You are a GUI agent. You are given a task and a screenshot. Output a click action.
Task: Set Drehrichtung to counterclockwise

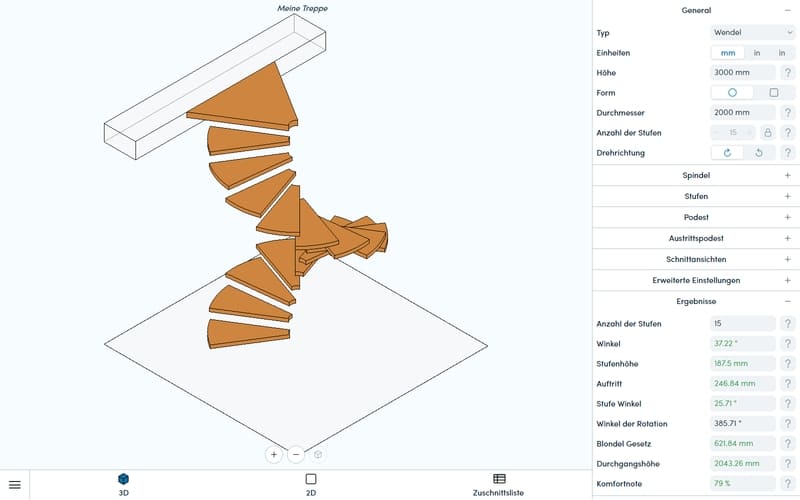[x=759, y=153]
